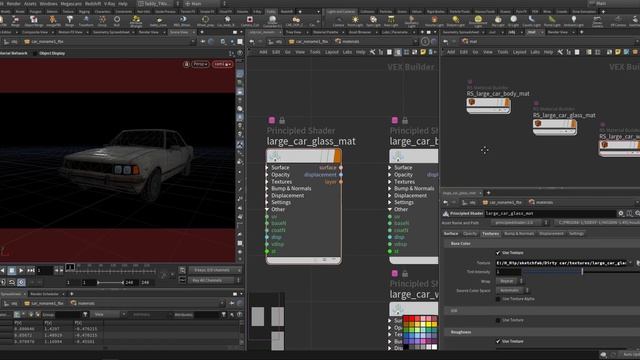Open the Megascans menu
Viewport: 640px width, 360px height.
(71, 4)
